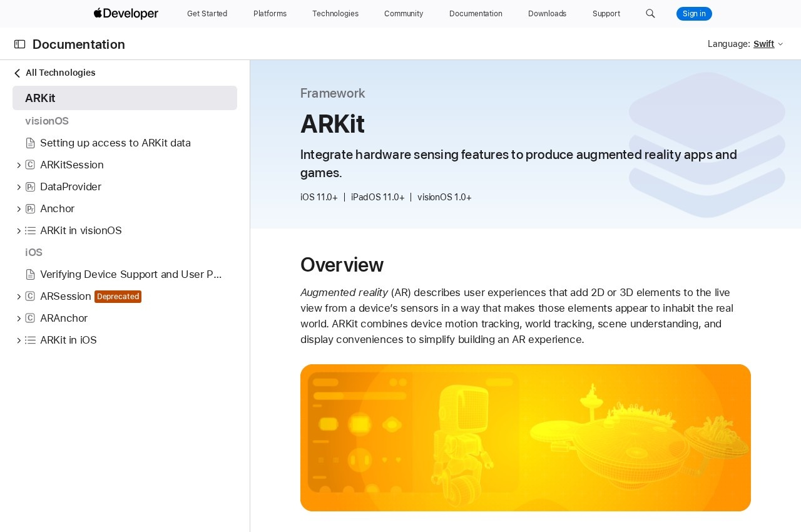The height and width of the screenshot is (532, 801).
Task: Open ARKitSession documentation page
Action: 72,165
